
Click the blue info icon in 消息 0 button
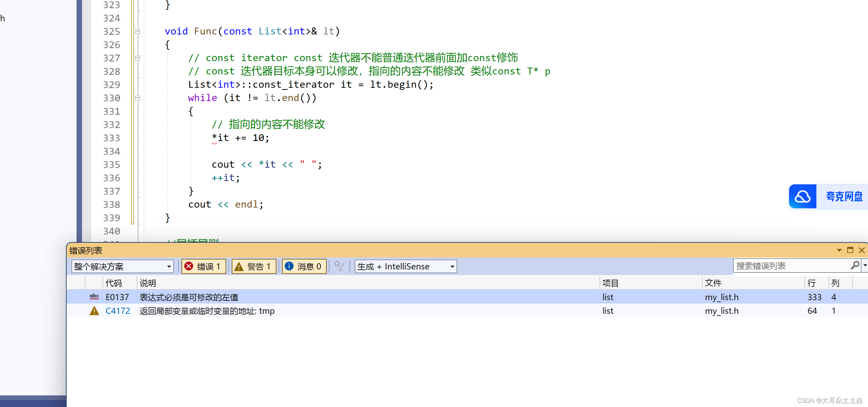click(289, 266)
